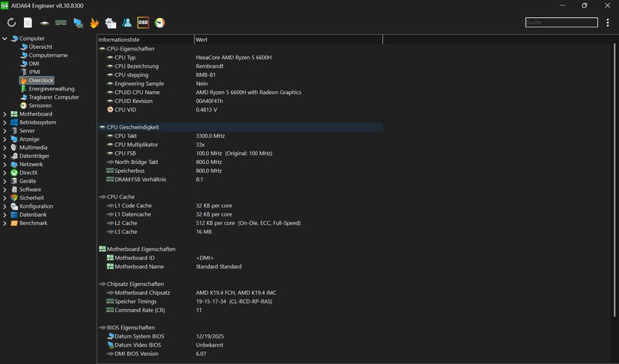
Task: Open the OSD panel icon
Action: pyautogui.click(x=143, y=23)
